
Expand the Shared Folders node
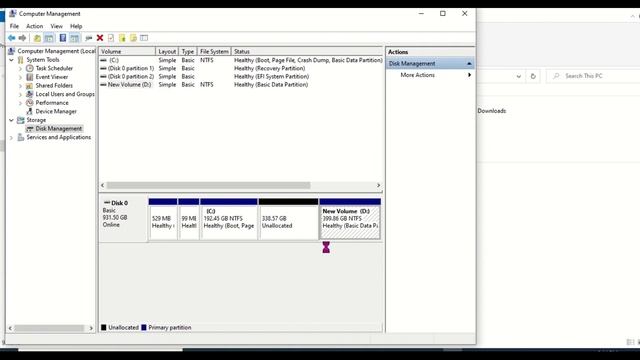(20, 85)
